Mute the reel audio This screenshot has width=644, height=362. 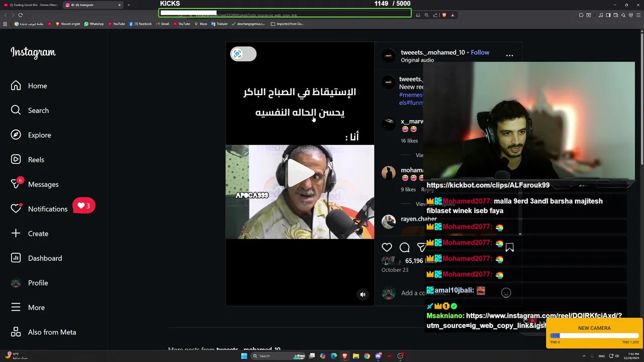[363, 295]
